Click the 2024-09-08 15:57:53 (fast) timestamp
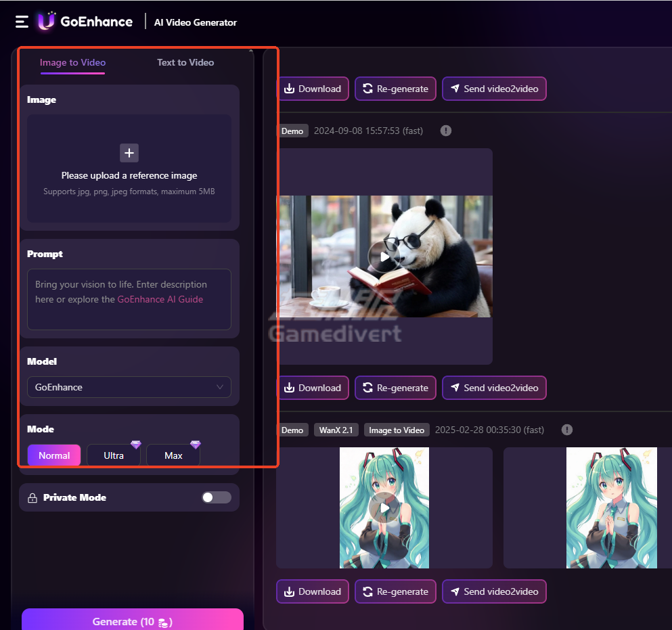672x630 pixels. pyautogui.click(x=369, y=131)
